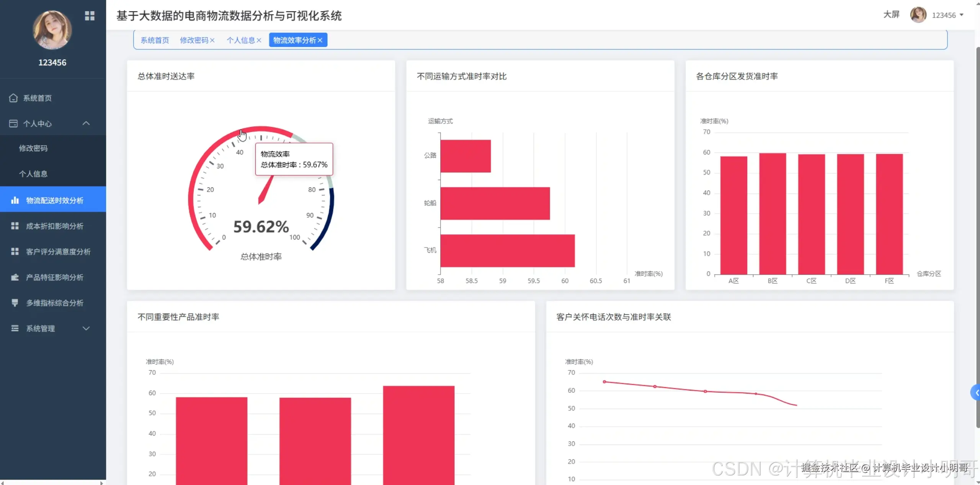Switch to the 系统首页 tab

tap(155, 40)
